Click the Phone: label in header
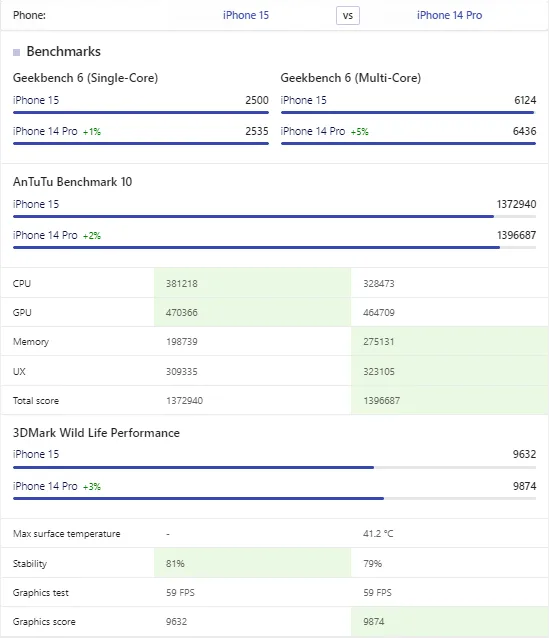549x638 pixels. (x=29, y=15)
